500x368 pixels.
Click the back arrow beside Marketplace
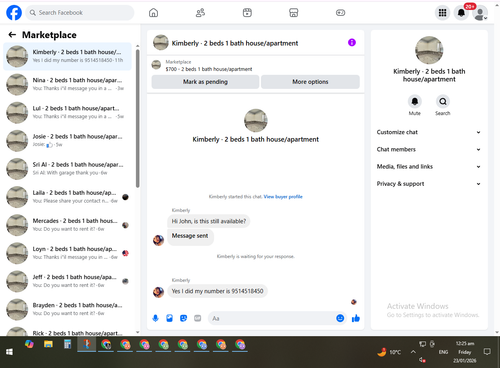pyautogui.click(x=12, y=35)
